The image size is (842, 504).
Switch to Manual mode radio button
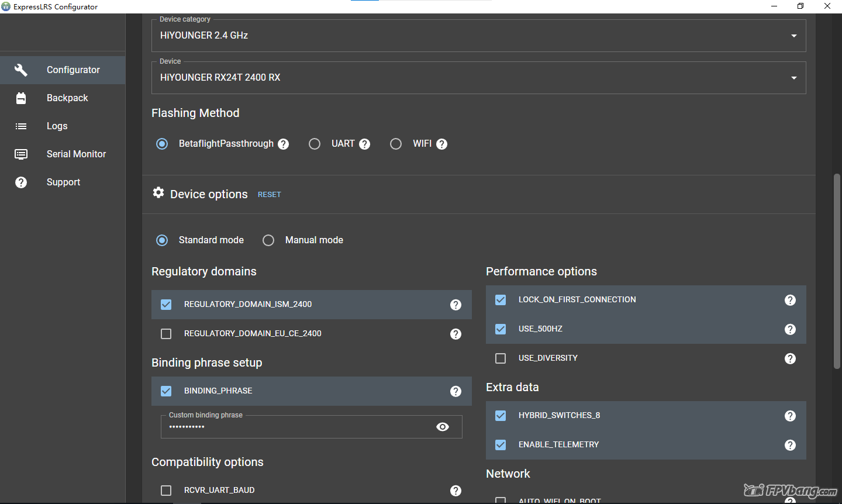tap(268, 240)
